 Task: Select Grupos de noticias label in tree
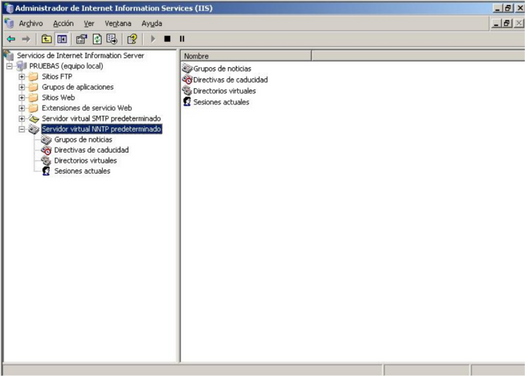[x=83, y=140]
